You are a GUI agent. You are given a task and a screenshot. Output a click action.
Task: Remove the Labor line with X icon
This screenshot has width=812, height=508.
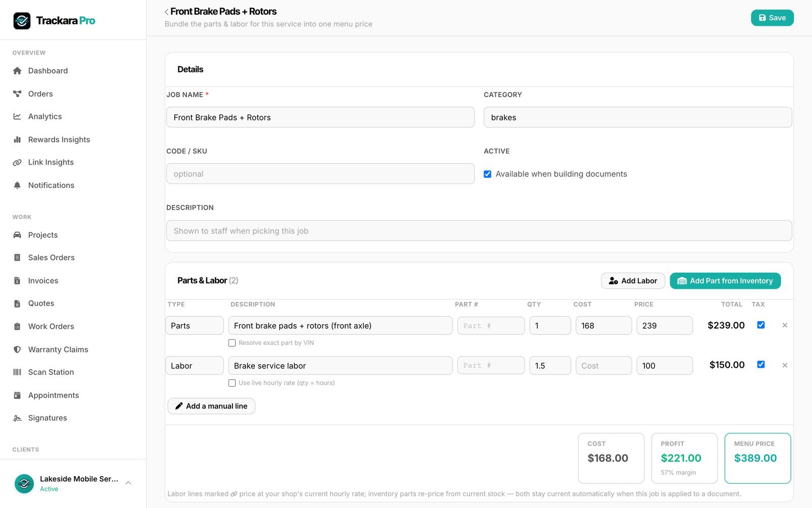[785, 365]
